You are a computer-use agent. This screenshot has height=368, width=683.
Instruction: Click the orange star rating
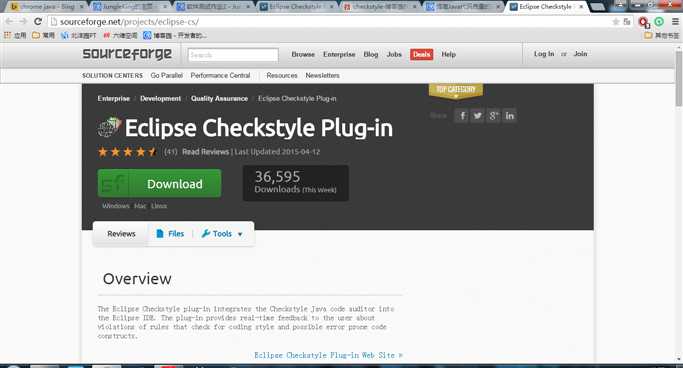click(127, 152)
